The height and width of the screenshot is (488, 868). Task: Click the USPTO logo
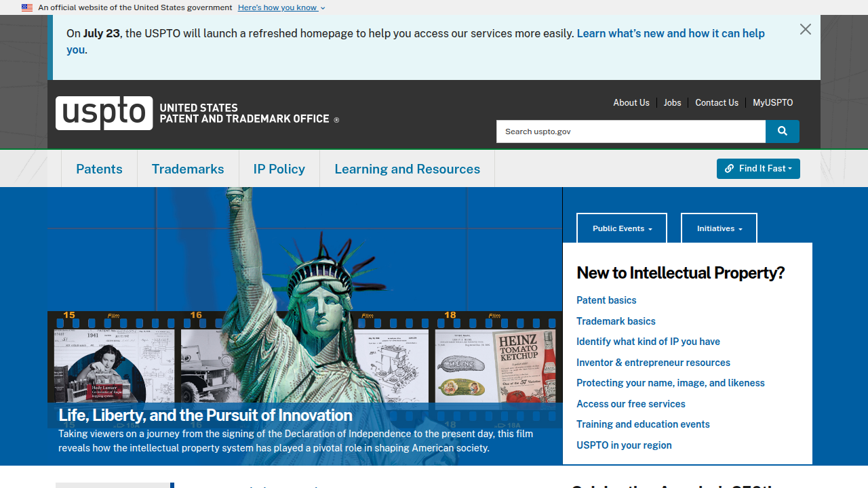point(104,113)
